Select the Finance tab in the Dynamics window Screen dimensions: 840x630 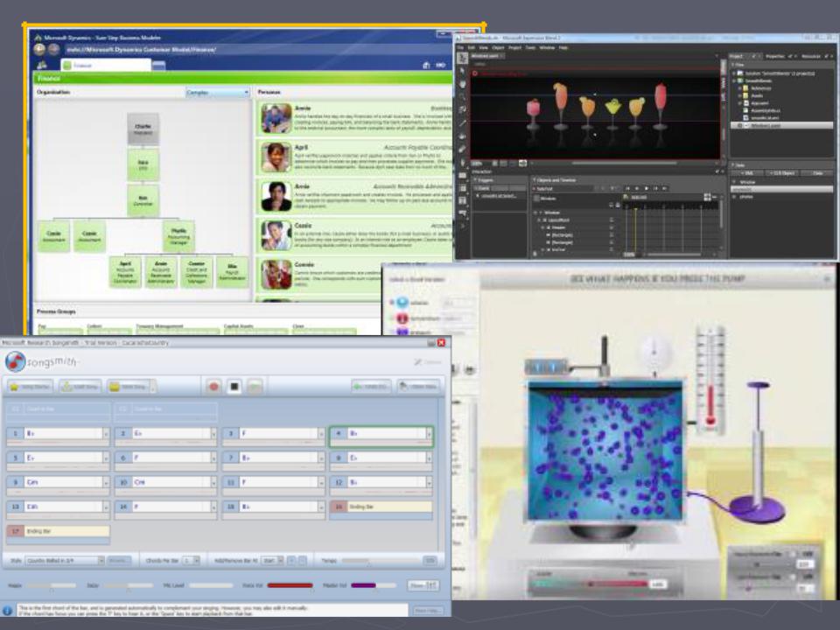pos(106,66)
